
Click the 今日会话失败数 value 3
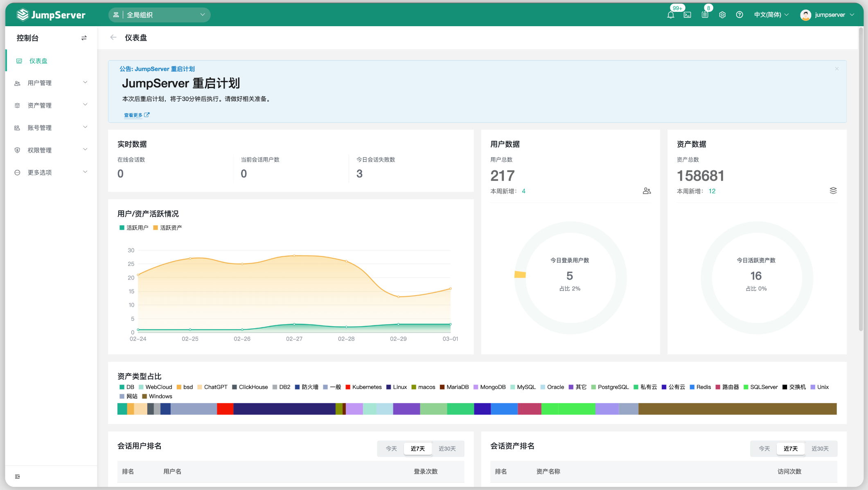359,174
